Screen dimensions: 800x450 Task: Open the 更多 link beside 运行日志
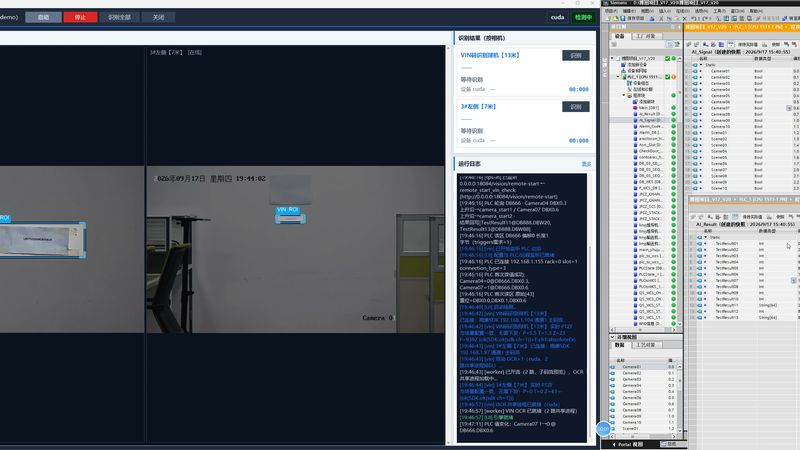586,164
